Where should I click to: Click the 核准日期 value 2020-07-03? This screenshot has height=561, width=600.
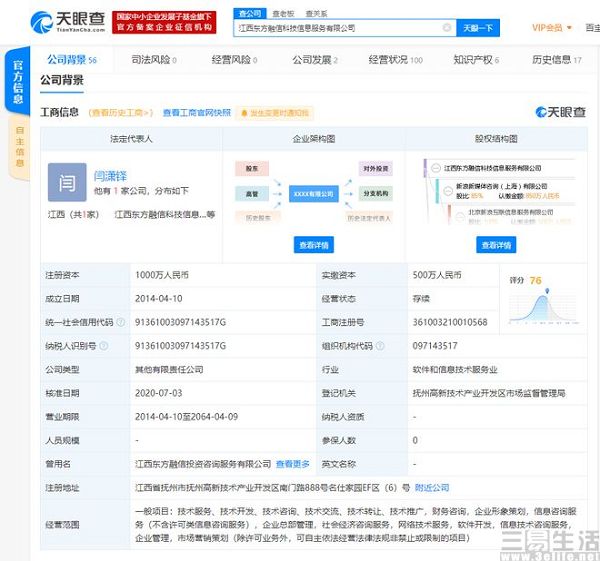tap(159, 393)
